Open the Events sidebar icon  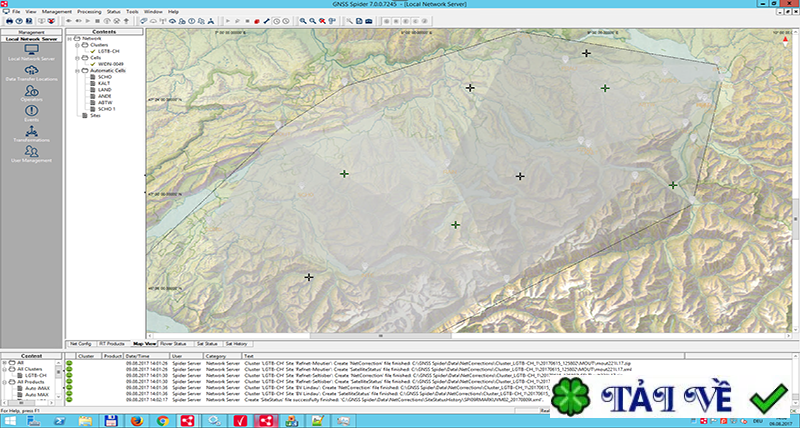31,112
